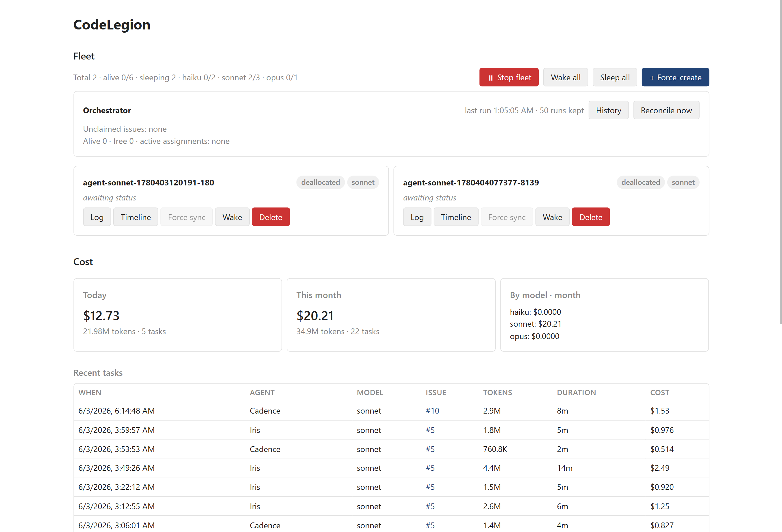The height and width of the screenshot is (532, 782).
Task: Click the sonnet badge on agent -8139
Action: [683, 182]
